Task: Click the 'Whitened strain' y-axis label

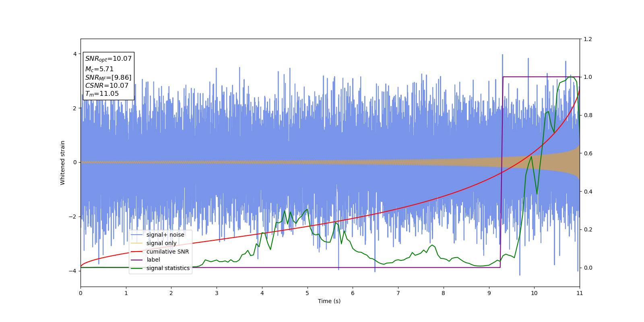Action: coord(63,163)
